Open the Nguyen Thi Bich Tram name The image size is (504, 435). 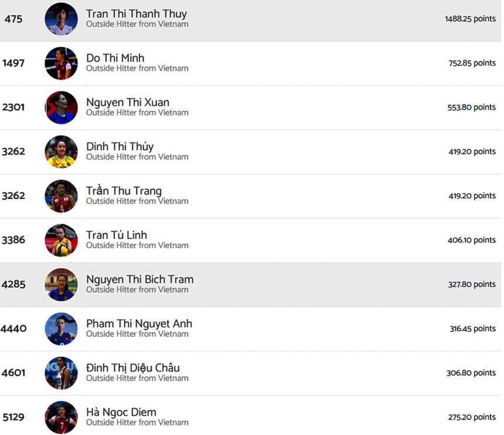139,279
